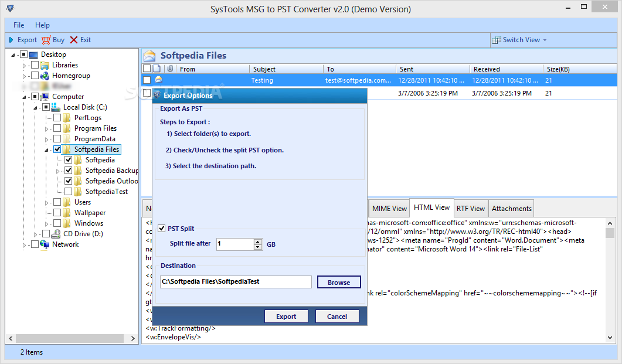The height and width of the screenshot is (364, 622).
Task: Click the PerfLogs folder icon
Action: pyautogui.click(x=67, y=118)
